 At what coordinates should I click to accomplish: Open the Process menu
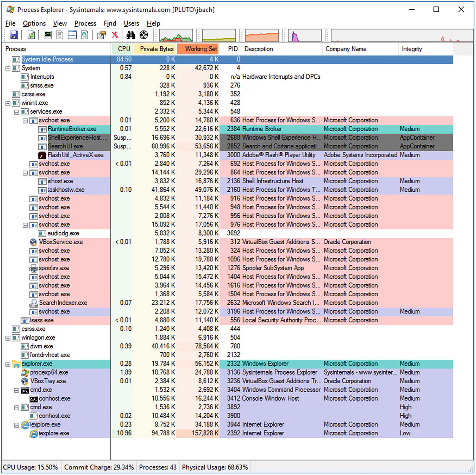pyautogui.click(x=85, y=23)
